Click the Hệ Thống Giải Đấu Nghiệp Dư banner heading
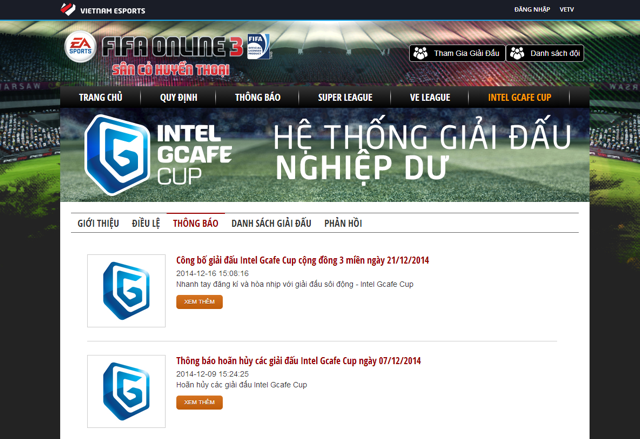640x439 pixels. [422, 151]
